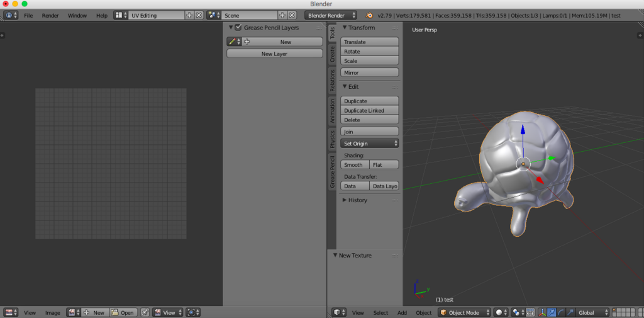This screenshot has height=318, width=644.
Task: Open the Global transform orientation dropdown
Action: [592, 313]
